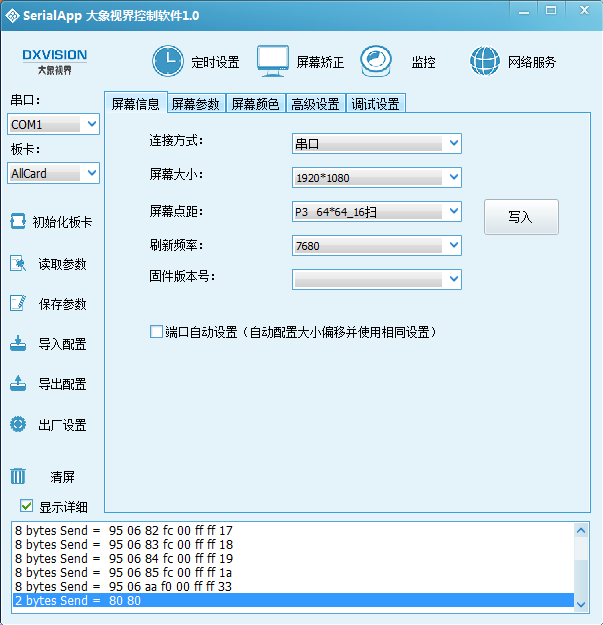Screen dimensions: 603x625
Task: Expand the 屏幕大小 1920*1080 dropdown
Action: click(x=377, y=177)
